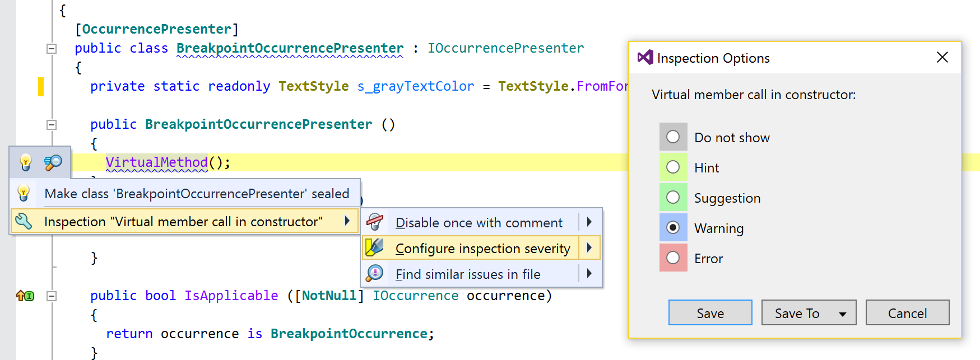
Task: Click BreakpointOccurrence type in return statement
Action: pyautogui.click(x=349, y=334)
